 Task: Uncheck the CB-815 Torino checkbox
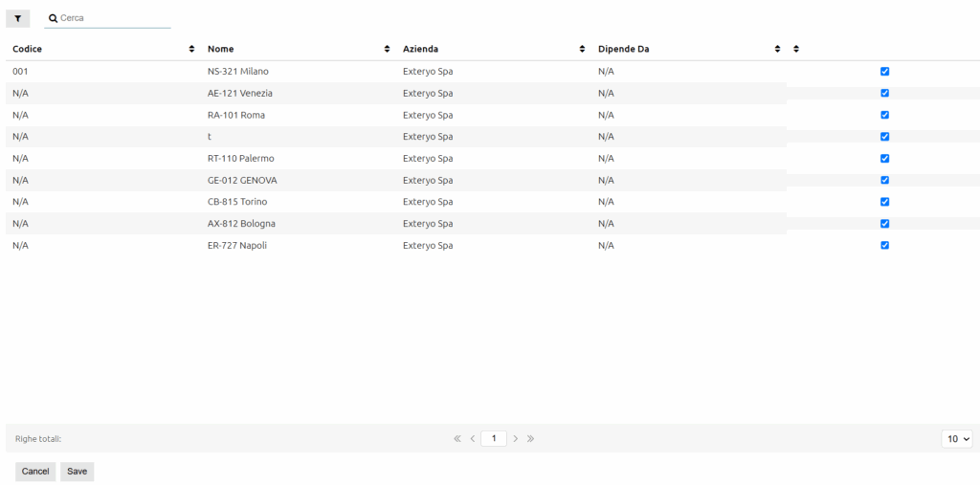pos(884,202)
